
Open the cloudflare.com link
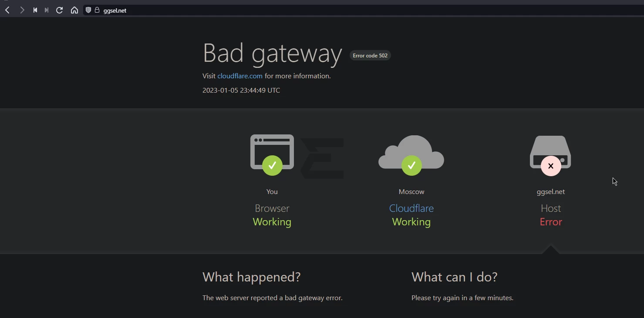(240, 76)
